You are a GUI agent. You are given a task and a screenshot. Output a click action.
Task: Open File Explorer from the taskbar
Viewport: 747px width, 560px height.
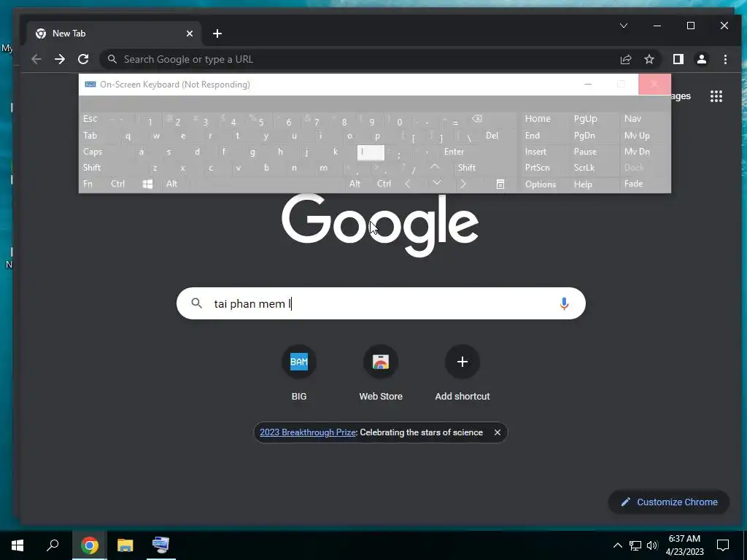click(x=125, y=545)
